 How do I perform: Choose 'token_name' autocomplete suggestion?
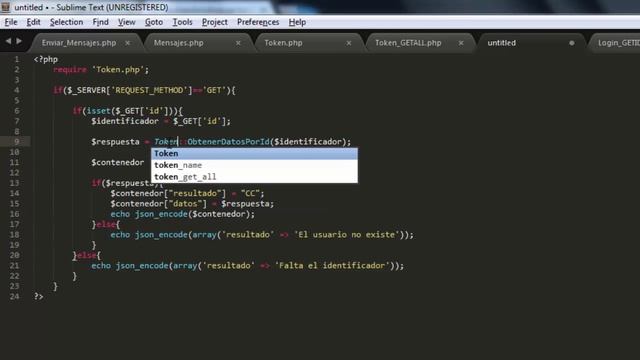254,165
